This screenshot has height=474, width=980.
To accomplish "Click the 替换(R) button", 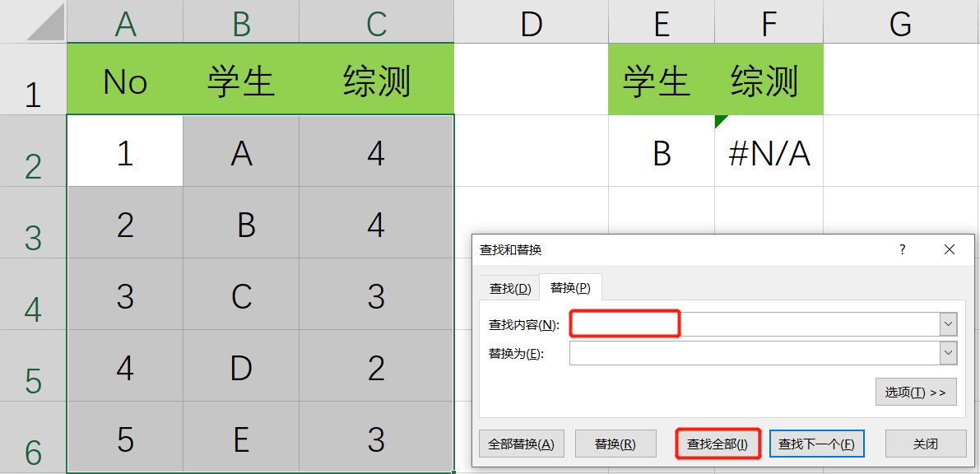I will [x=615, y=444].
